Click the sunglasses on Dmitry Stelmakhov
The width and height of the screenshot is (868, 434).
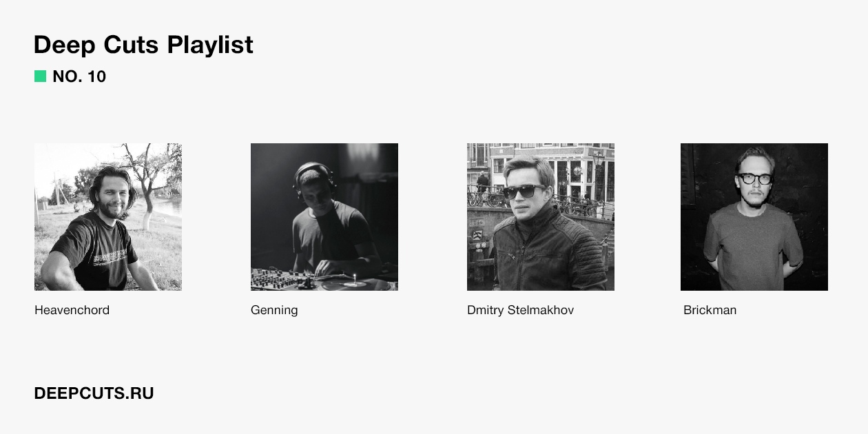pos(524,192)
